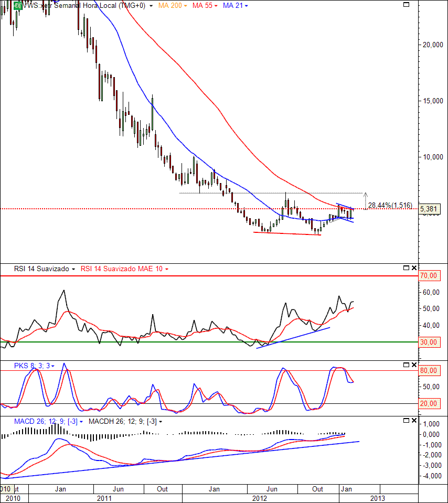Open the PKS 8; 3; 3 dropdown
448x503 pixels.
(x=53, y=366)
